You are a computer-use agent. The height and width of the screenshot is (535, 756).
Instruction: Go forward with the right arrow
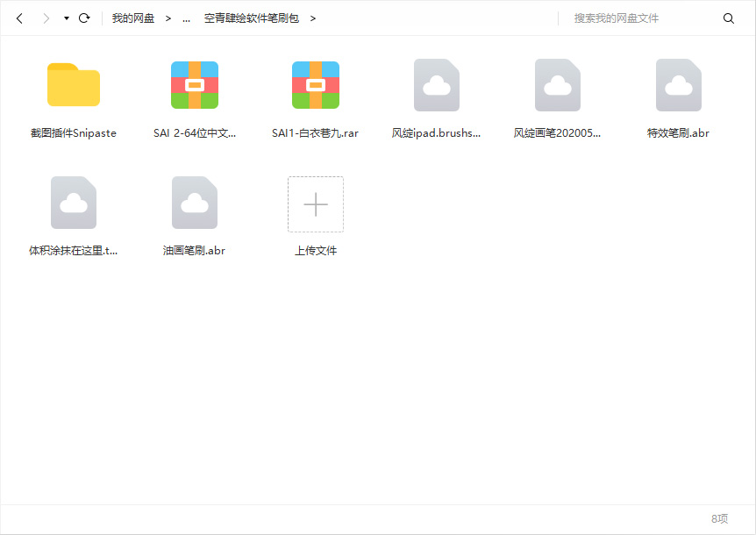[x=46, y=18]
